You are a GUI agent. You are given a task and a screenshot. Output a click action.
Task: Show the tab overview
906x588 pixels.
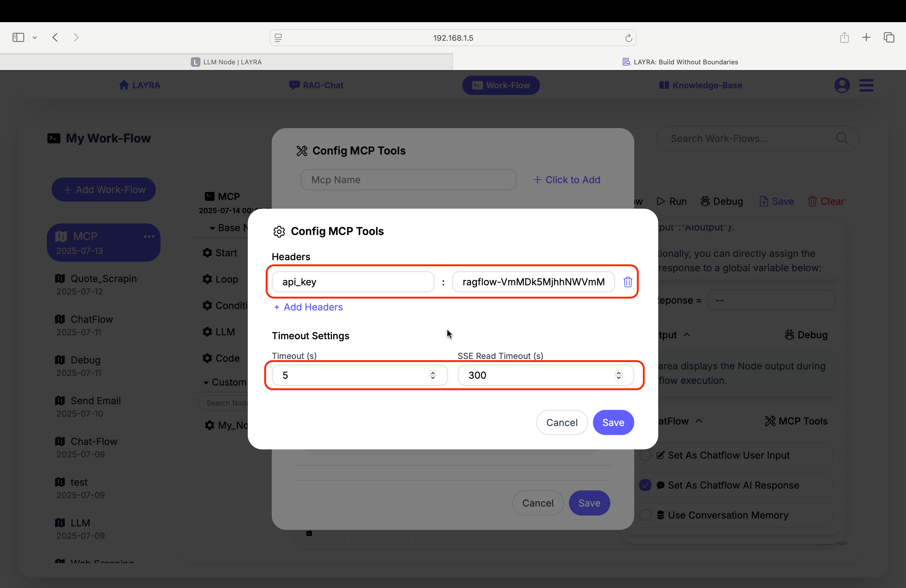click(889, 37)
